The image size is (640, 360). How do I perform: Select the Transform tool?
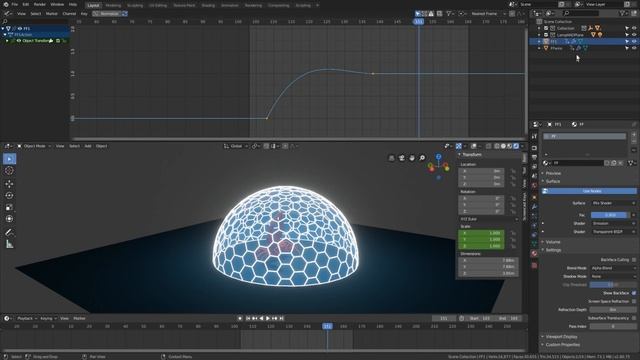[9, 219]
